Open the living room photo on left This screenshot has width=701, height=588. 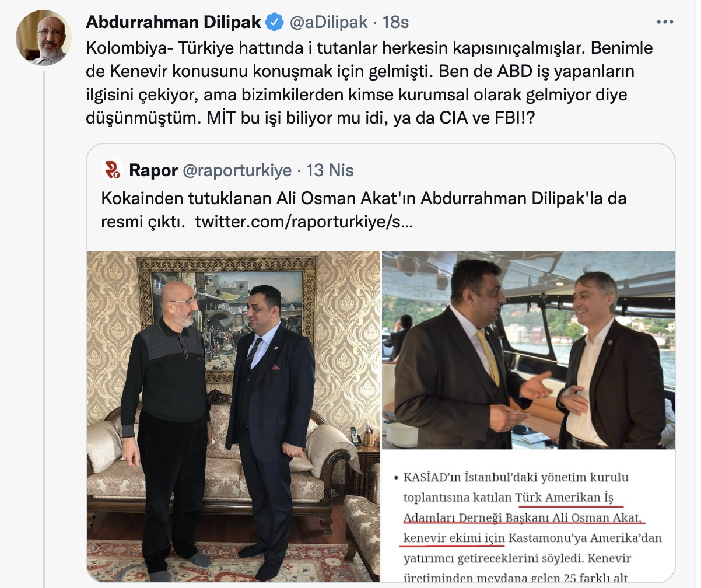tap(233, 416)
